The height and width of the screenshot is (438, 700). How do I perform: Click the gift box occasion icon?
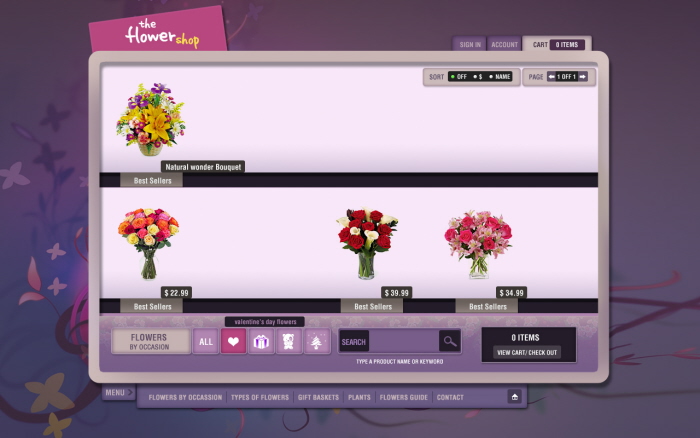click(261, 342)
